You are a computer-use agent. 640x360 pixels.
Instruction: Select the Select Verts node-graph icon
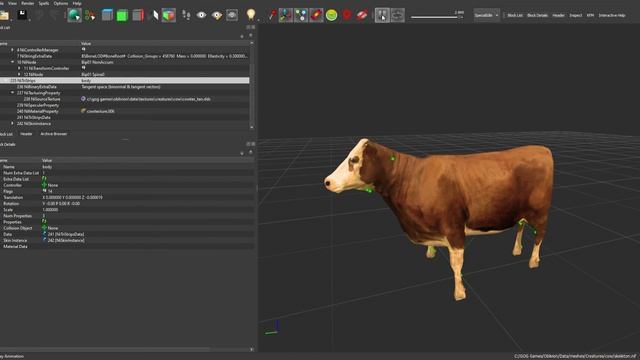click(90, 16)
